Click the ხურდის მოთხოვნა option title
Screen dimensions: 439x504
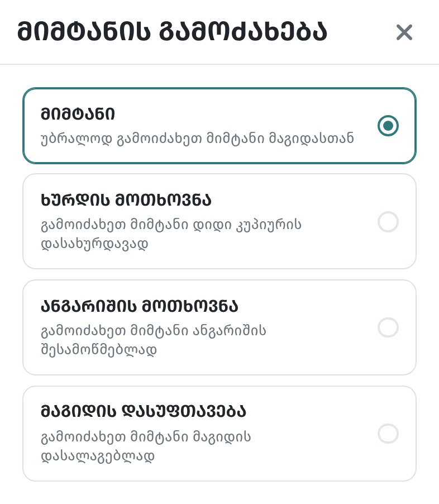126,200
